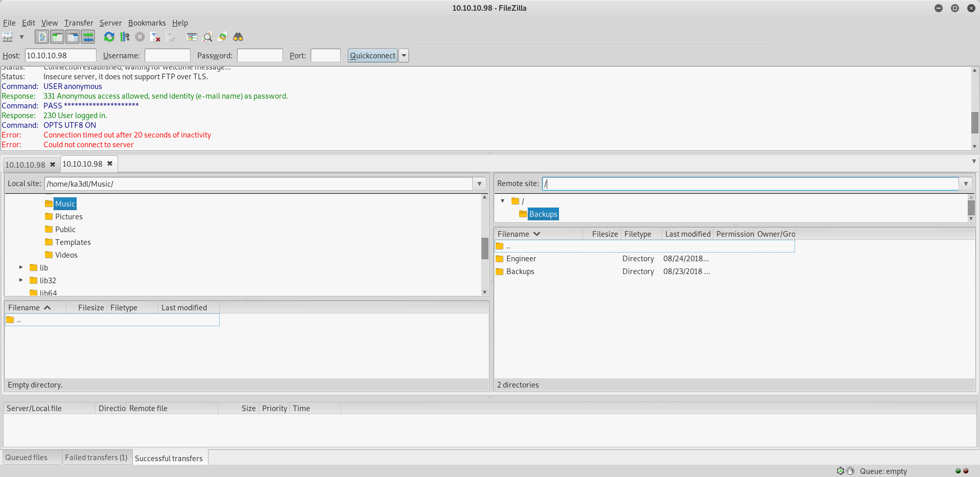
Task: Click the Quickconnect button
Action: pyautogui.click(x=372, y=55)
